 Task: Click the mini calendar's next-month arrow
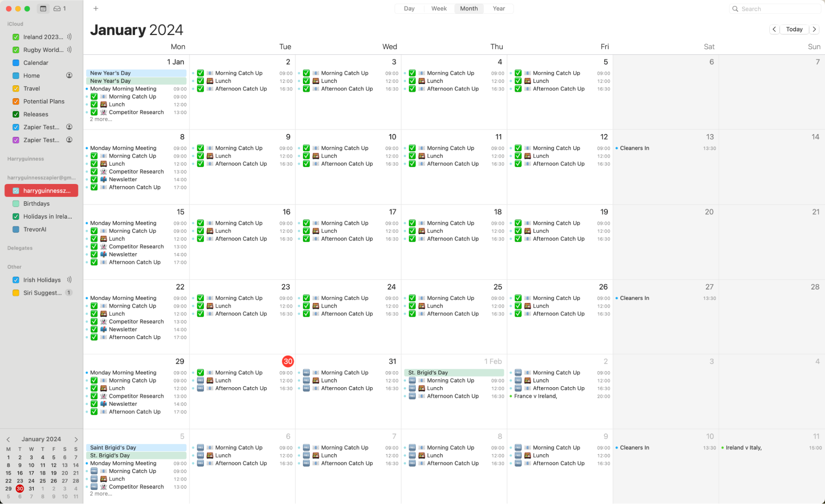76,439
